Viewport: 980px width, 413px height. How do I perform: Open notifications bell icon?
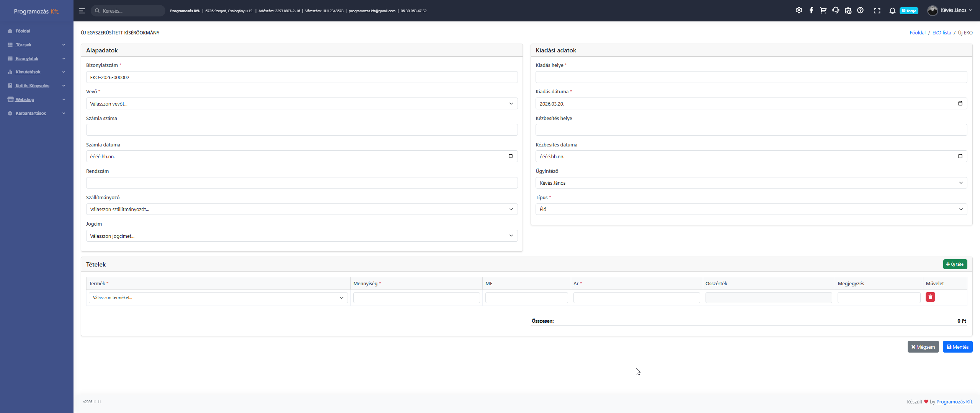click(x=892, y=11)
